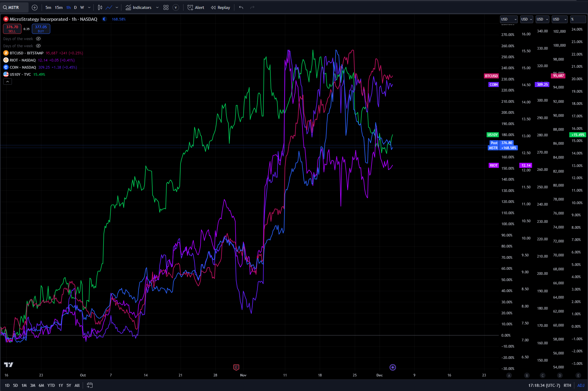Screen dimensions: 588x391
Task: Expand the timeframe dropdown chevron
Action: [x=89, y=7]
